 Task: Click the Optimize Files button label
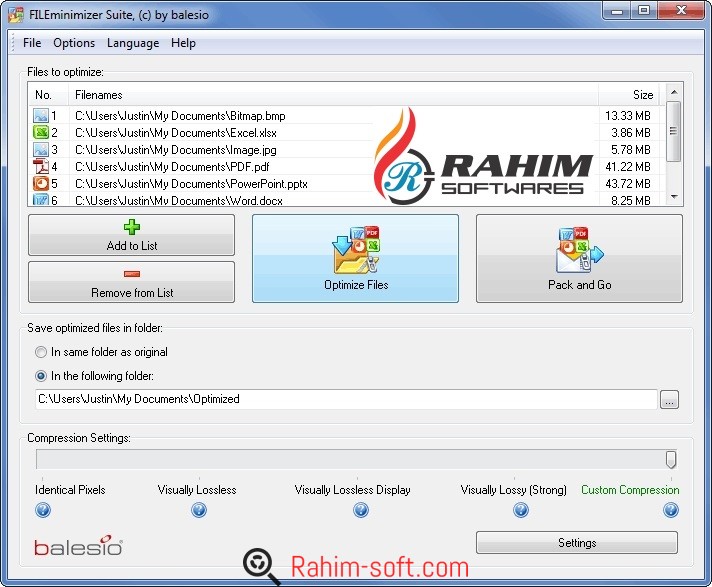(x=356, y=285)
